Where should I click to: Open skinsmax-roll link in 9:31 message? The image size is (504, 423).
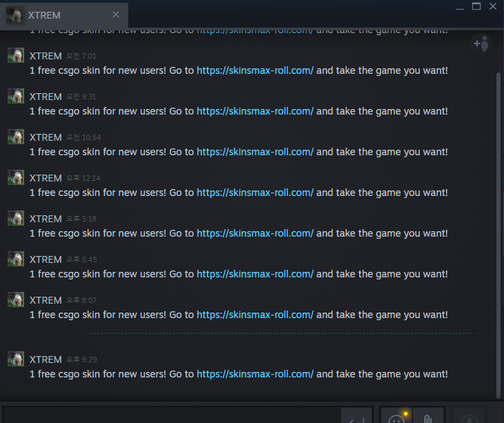(x=255, y=111)
